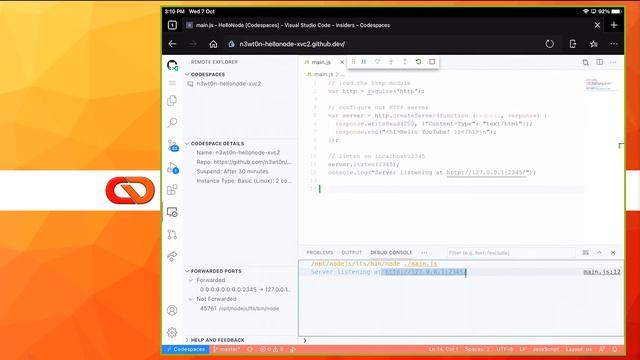Switch to the Problems panel tab
This screenshot has width=640, height=360.
click(x=320, y=253)
